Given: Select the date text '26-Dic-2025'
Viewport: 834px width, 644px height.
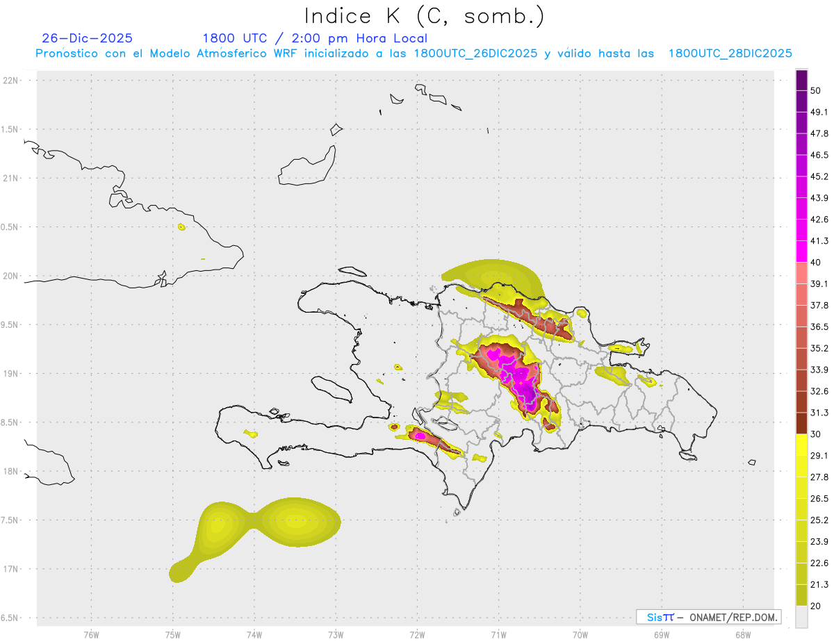Looking at the screenshot, I should click(x=88, y=38).
